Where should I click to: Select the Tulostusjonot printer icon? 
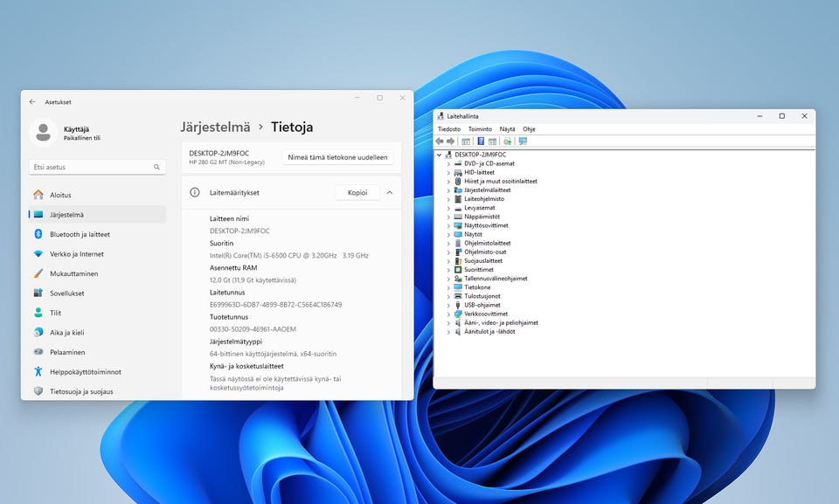point(457,296)
